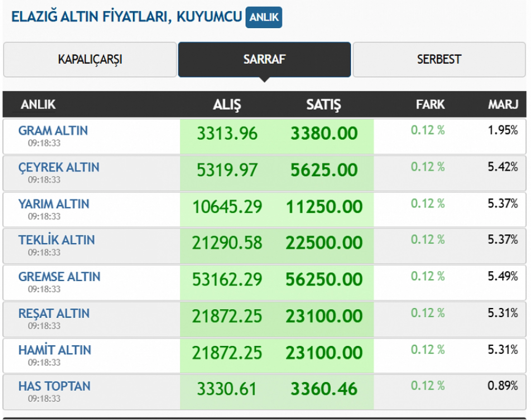Click çeyrek altın buying price 5319.97
Viewport: 531px width, 420px height.
(227, 170)
